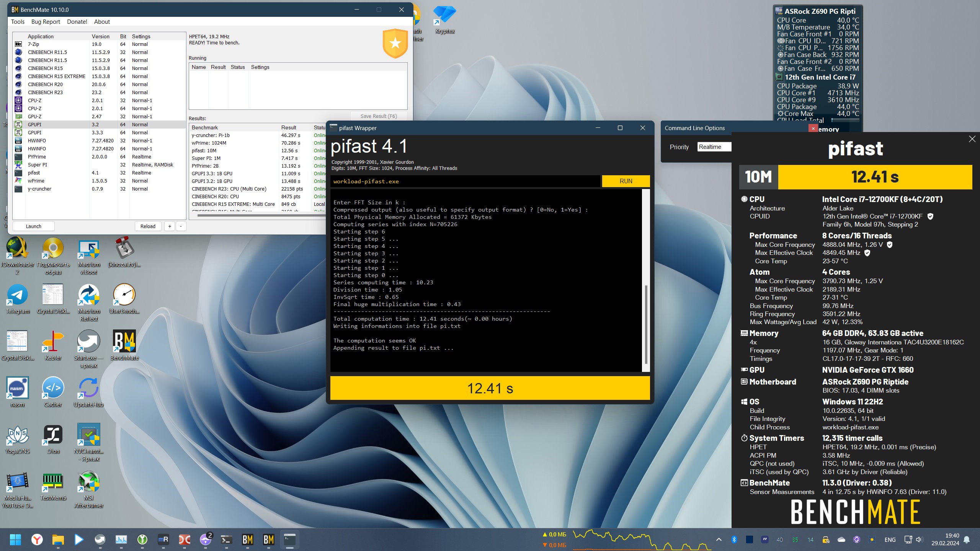
Task: Click the Windows Start button on taskbar
Action: [15, 540]
